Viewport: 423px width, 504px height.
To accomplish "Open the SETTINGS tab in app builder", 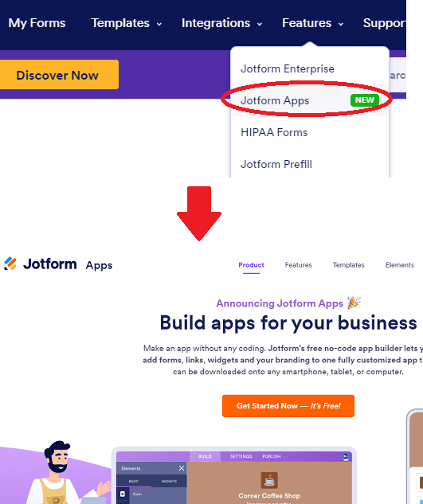I will (x=241, y=456).
